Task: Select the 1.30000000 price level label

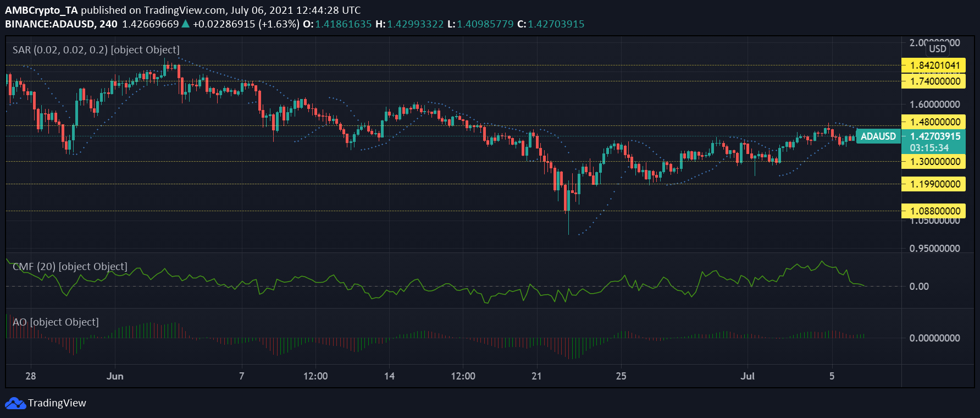Action: [933, 162]
